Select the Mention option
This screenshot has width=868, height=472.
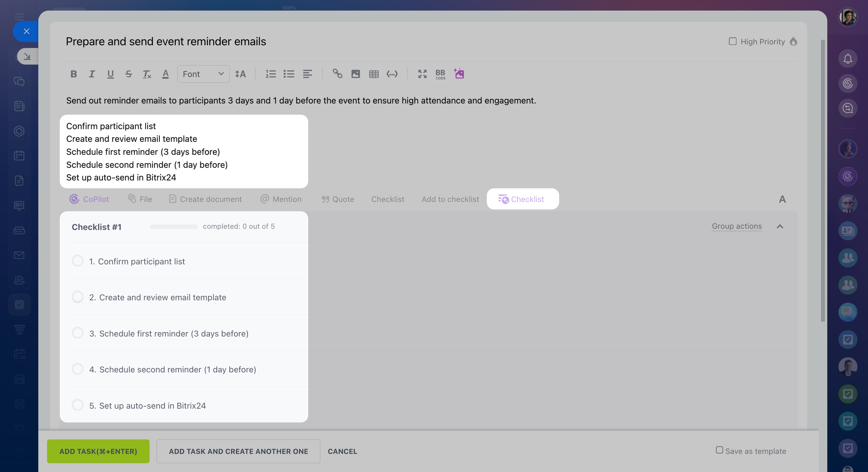281,199
